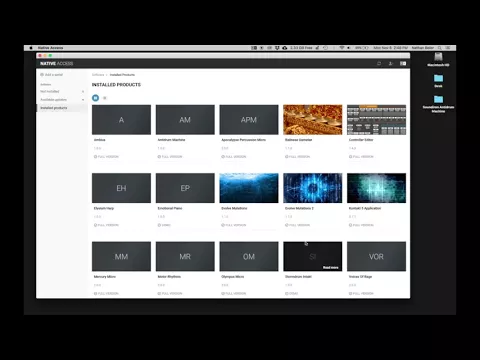Viewport: 480px width, 360px height.
Task: Select Available updates in sidebar
Action: point(53,100)
